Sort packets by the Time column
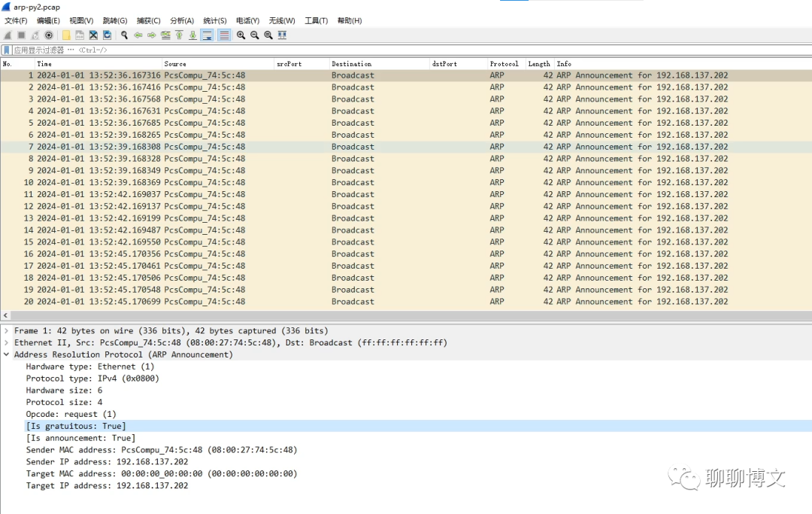The height and width of the screenshot is (514, 812). [98, 64]
